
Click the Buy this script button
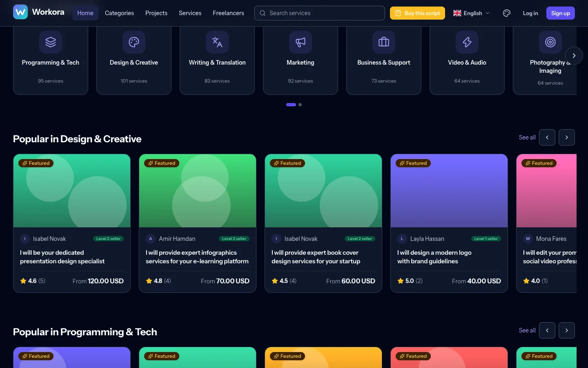point(417,13)
